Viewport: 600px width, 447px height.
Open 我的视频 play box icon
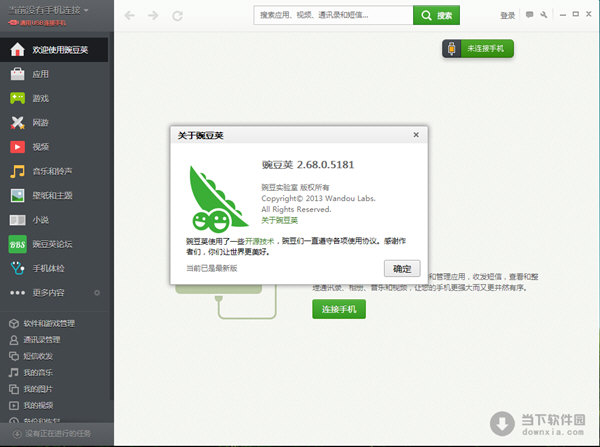tap(14, 406)
